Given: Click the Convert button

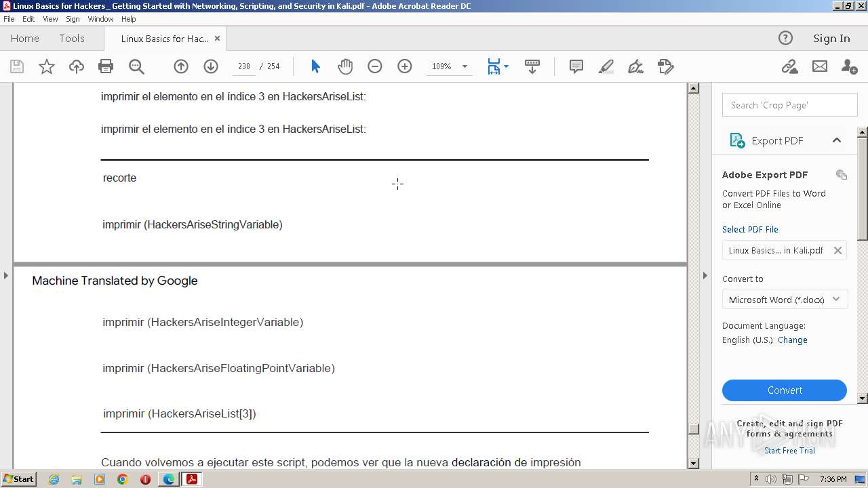Looking at the screenshot, I should [785, 390].
